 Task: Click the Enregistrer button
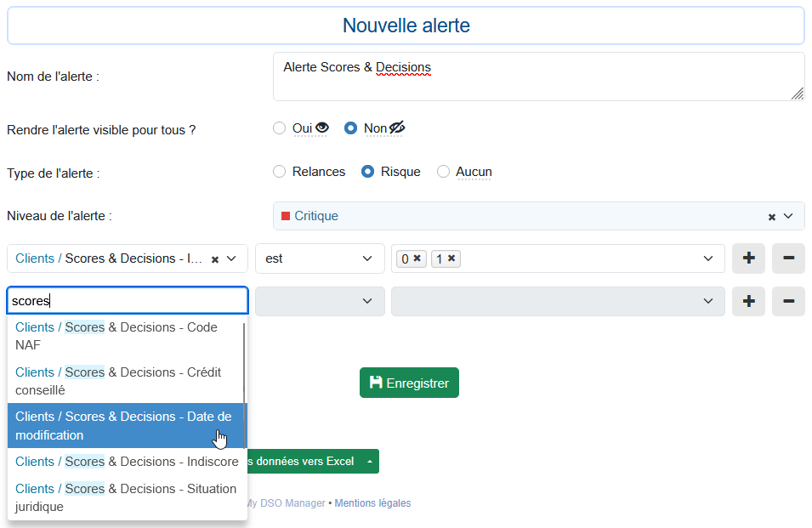[409, 383]
